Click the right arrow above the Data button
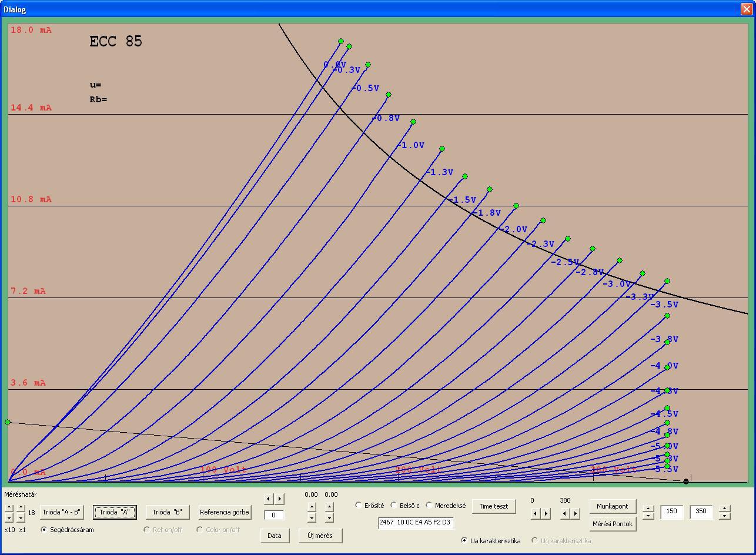Image resolution: width=756 pixels, height=555 pixels. pos(279,499)
